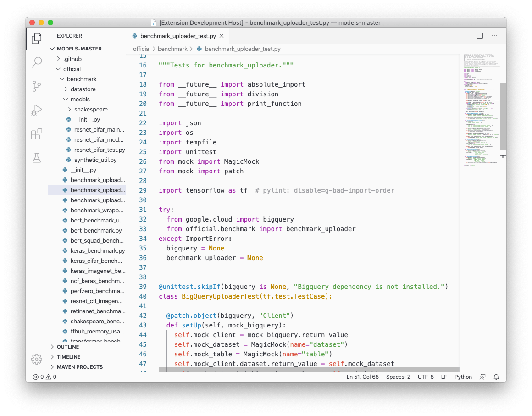This screenshot has width=532, height=416.
Task: Change indentation via Spaces: 2
Action: pyautogui.click(x=398, y=377)
